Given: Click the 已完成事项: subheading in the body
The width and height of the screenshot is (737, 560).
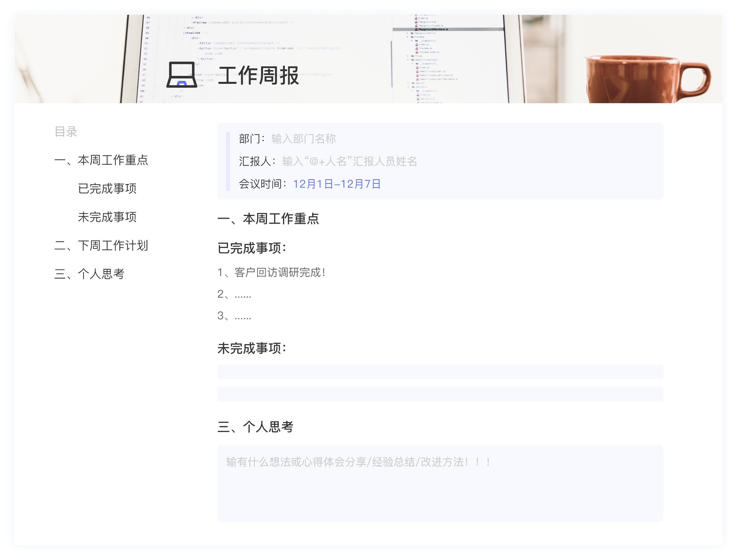Looking at the screenshot, I should pos(252,248).
